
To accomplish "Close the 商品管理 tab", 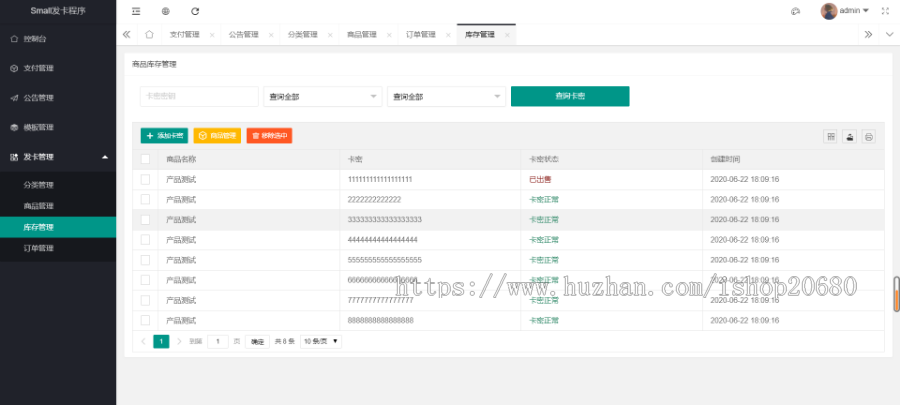I will pos(389,35).
